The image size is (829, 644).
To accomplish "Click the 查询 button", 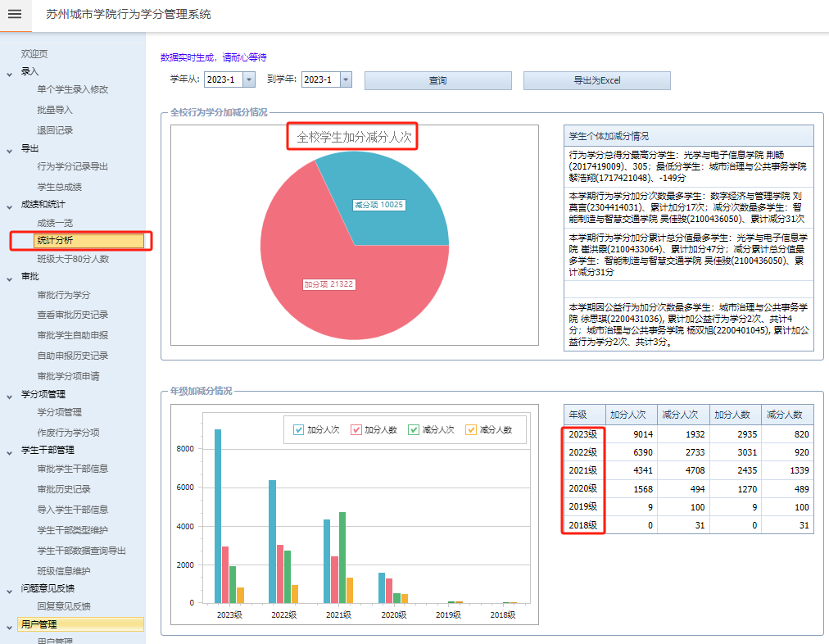I will [437, 80].
